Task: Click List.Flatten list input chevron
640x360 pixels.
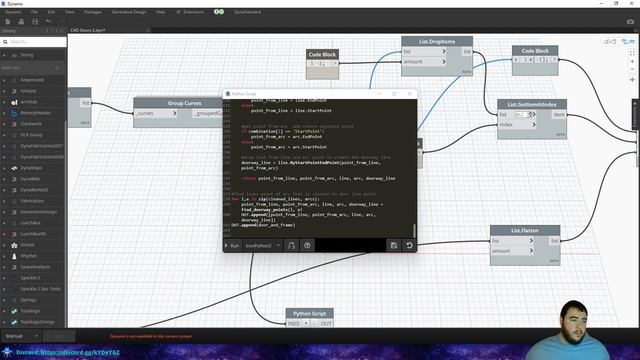Action: point(531,241)
